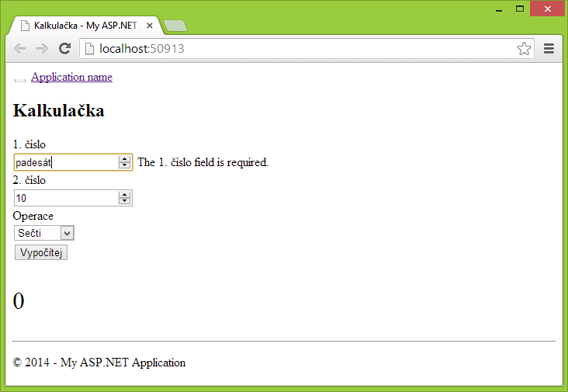
Task: Click the 'Operace' label
Action: [33, 216]
